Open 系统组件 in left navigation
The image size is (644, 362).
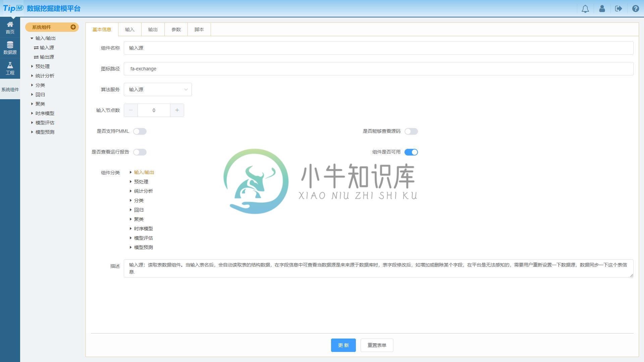[x=10, y=89]
